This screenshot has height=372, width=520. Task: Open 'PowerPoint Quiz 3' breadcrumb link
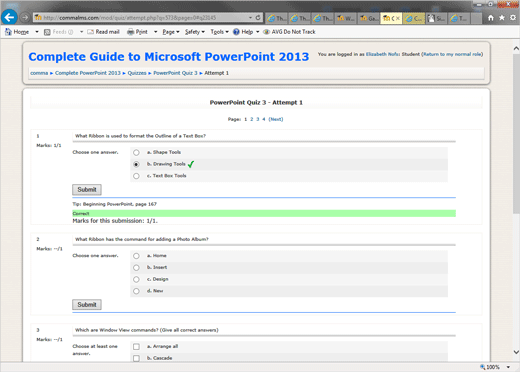point(175,73)
